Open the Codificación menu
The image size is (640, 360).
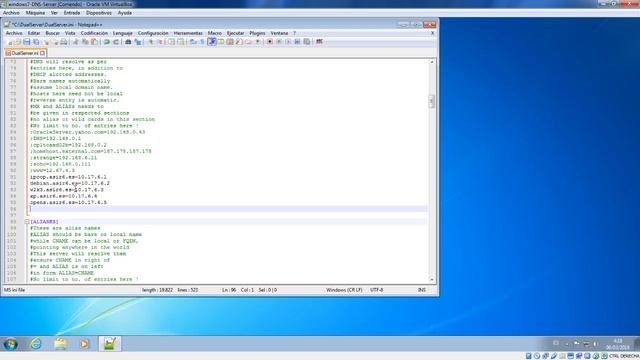(94, 33)
